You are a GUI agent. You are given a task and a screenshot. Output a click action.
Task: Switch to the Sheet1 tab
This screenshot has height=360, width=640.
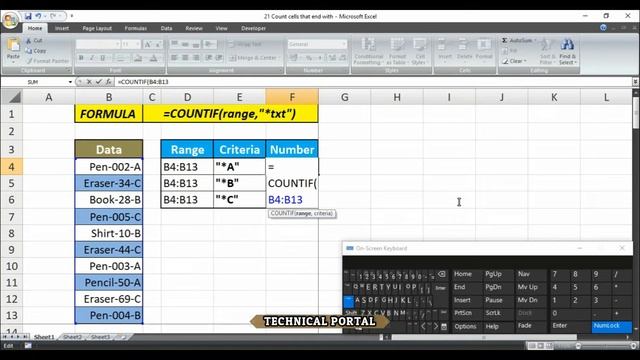(x=44, y=337)
